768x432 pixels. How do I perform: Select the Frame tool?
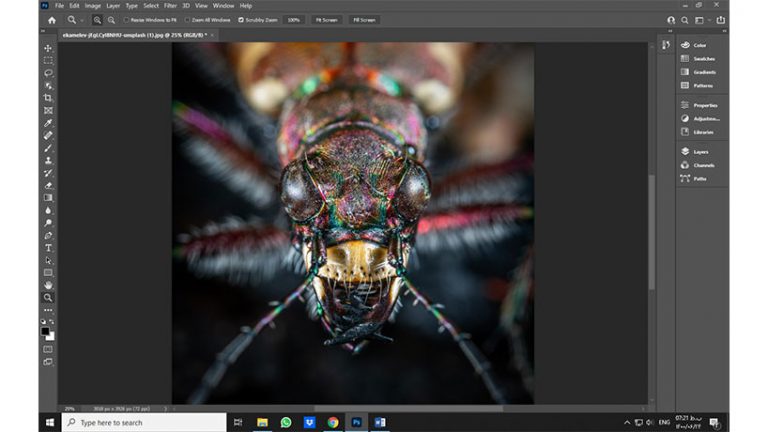point(48,111)
